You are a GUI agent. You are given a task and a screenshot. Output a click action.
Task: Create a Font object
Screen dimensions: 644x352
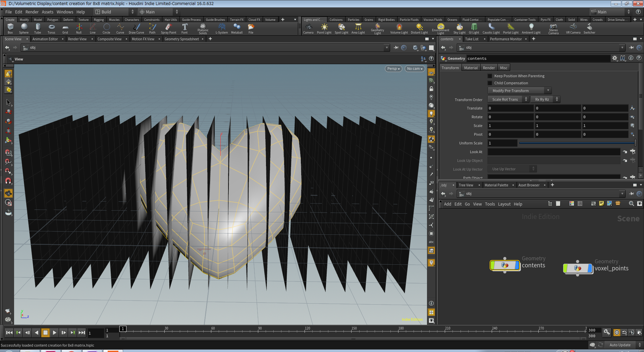coord(184,29)
